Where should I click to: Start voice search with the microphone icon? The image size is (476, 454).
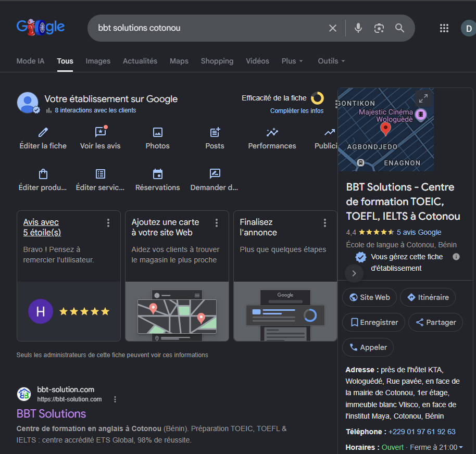tap(358, 28)
